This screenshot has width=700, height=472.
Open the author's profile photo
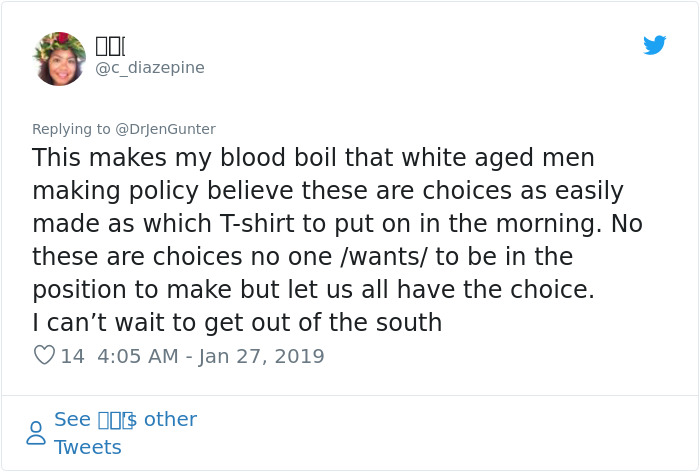[59, 58]
